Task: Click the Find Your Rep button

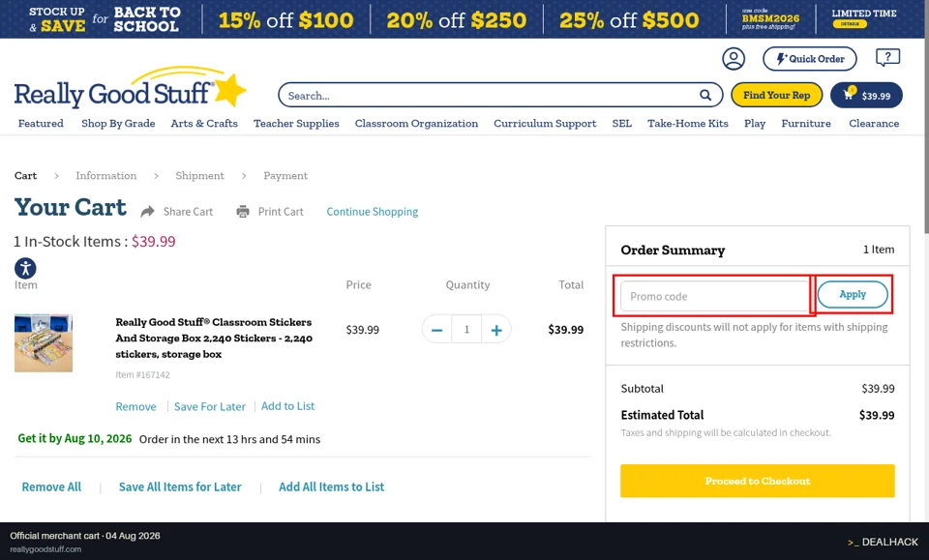Action: [776, 95]
